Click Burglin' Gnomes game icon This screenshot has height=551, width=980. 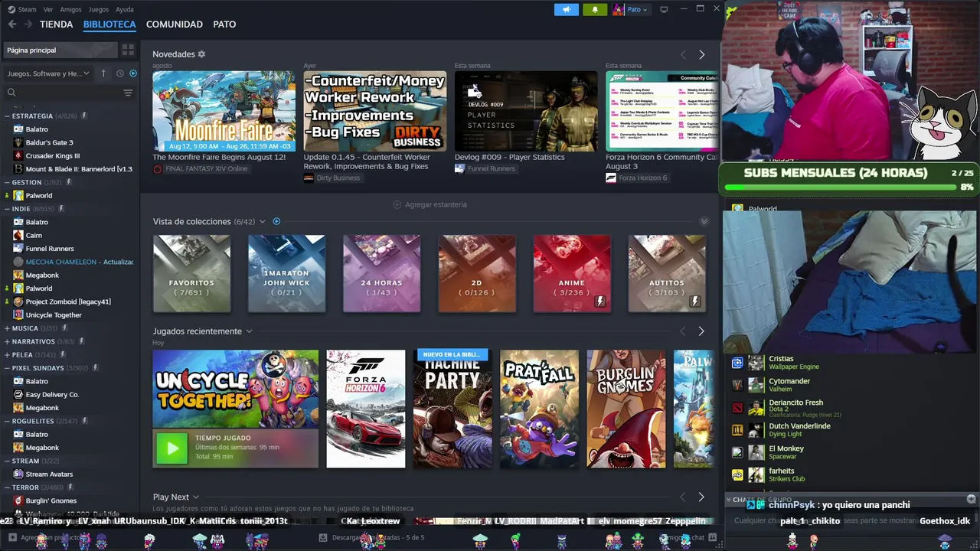[x=18, y=500]
